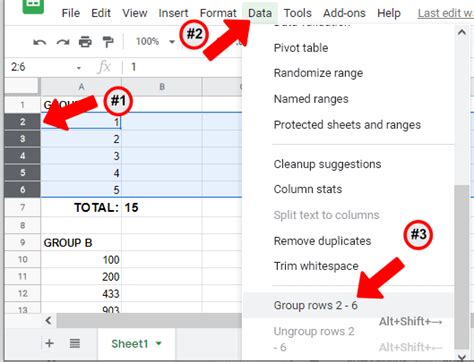Select row 11 header
The width and height of the screenshot is (474, 362).
[x=22, y=276]
